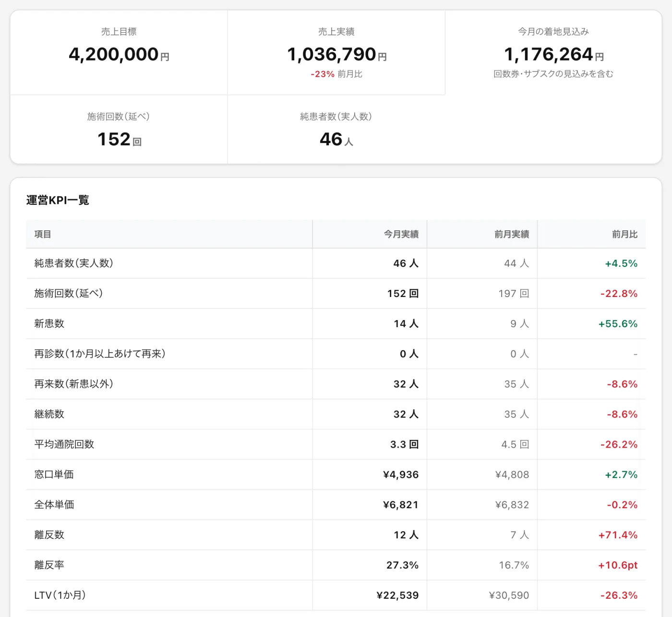
Task: Click the "売上実績" card label
Action: coord(336,32)
